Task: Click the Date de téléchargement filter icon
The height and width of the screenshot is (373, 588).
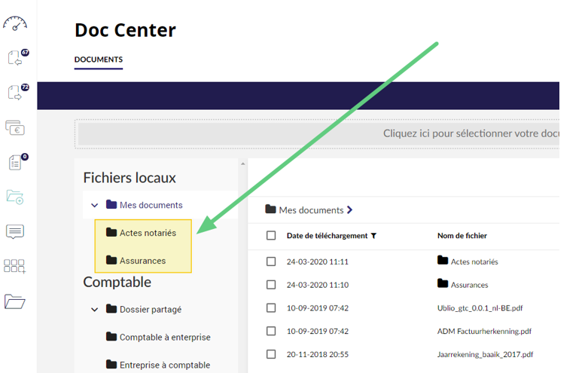Action: (373, 236)
